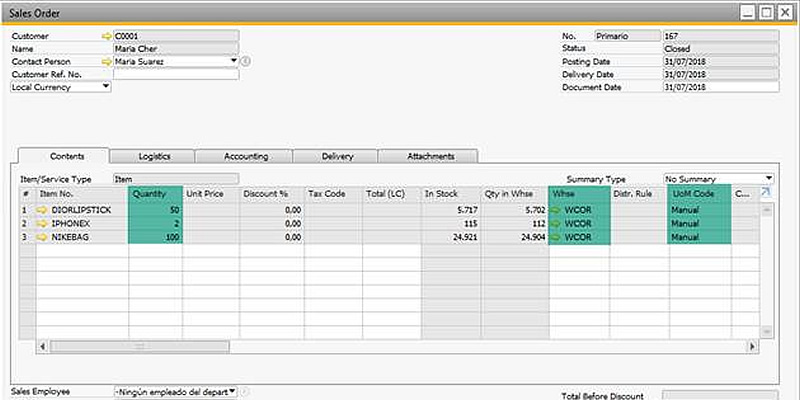The width and height of the screenshot is (800, 400).
Task: Open the Accounting tab
Action: coord(244,156)
